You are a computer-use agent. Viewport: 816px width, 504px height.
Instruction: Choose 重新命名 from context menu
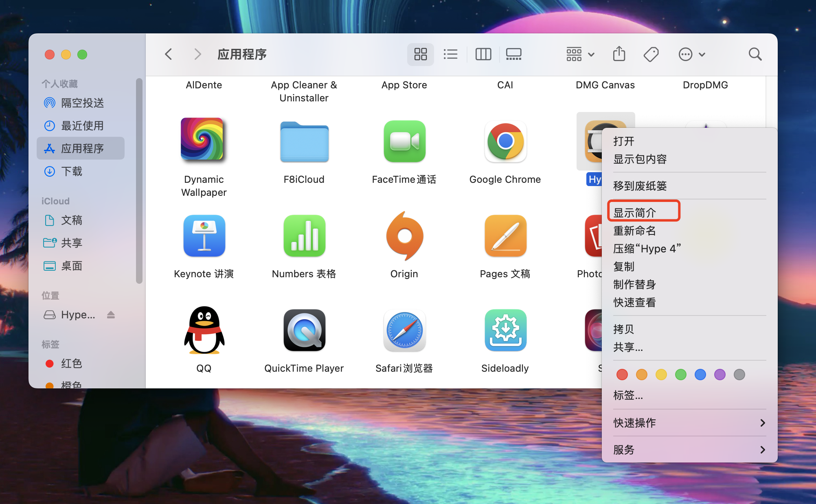click(x=690, y=231)
